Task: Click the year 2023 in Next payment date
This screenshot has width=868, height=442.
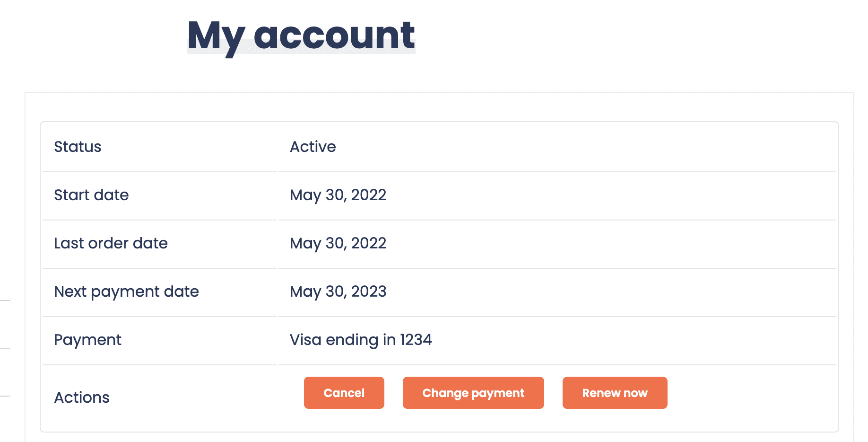Action: (369, 292)
